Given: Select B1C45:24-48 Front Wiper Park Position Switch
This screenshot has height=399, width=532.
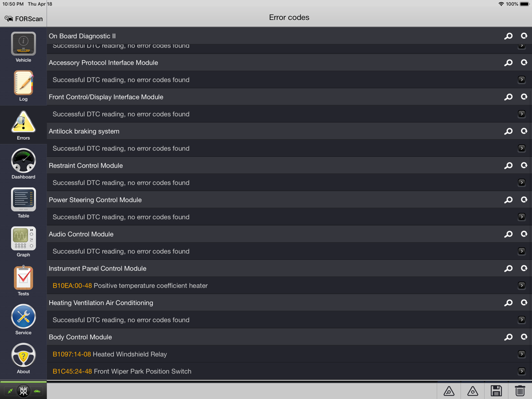Looking at the screenshot, I should (x=290, y=372).
